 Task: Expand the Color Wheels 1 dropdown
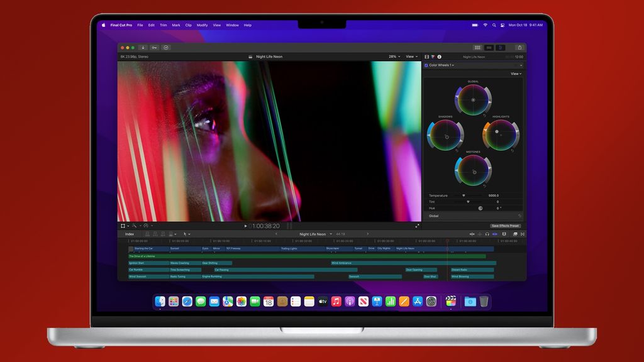[454, 65]
